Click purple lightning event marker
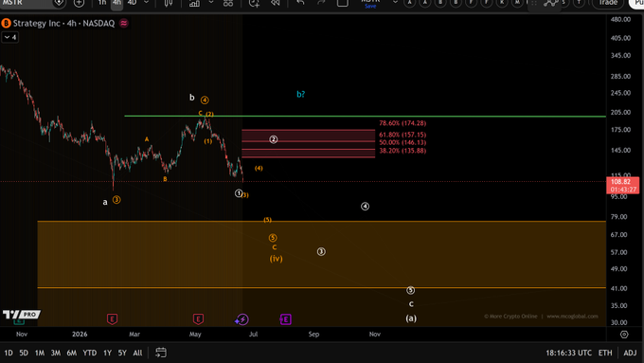This screenshot has width=644, height=363. tap(241, 319)
